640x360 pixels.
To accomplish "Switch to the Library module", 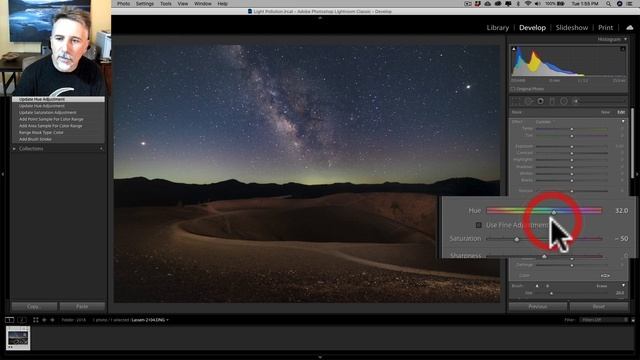I will pos(498,27).
